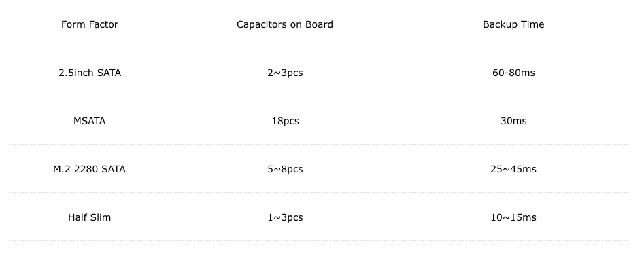Image resolution: width=644 pixels, height=258 pixels.
Task: Click the word SATA in 2.5inch row
Action: coord(109,73)
